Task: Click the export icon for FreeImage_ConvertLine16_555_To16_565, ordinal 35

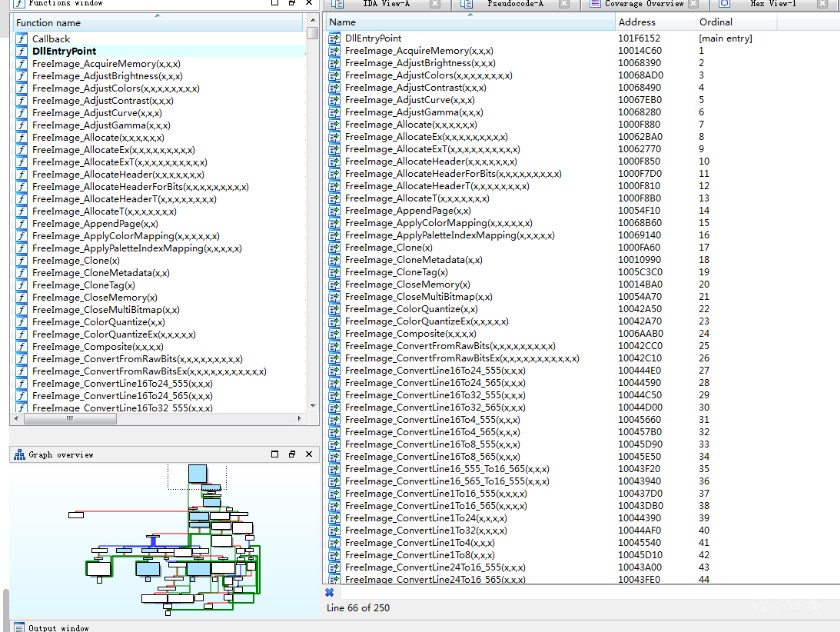Action: pyautogui.click(x=335, y=469)
